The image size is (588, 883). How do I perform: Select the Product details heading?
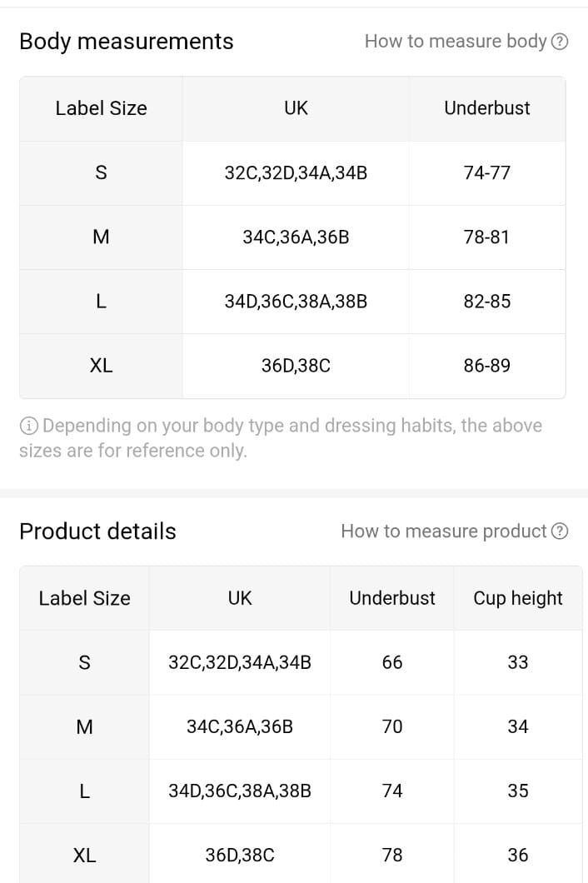click(97, 531)
